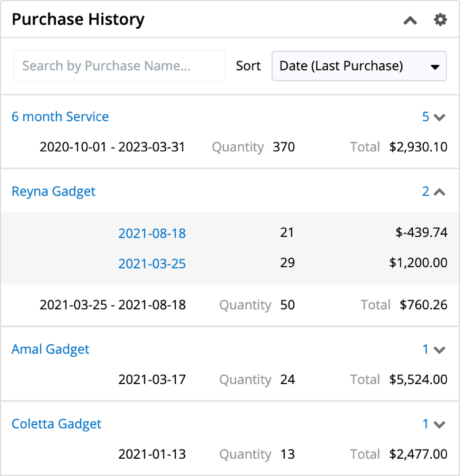Viewport: 460px width, 476px height.
Task: Expand the 6 month Service purchase list
Action: pyautogui.click(x=434, y=117)
